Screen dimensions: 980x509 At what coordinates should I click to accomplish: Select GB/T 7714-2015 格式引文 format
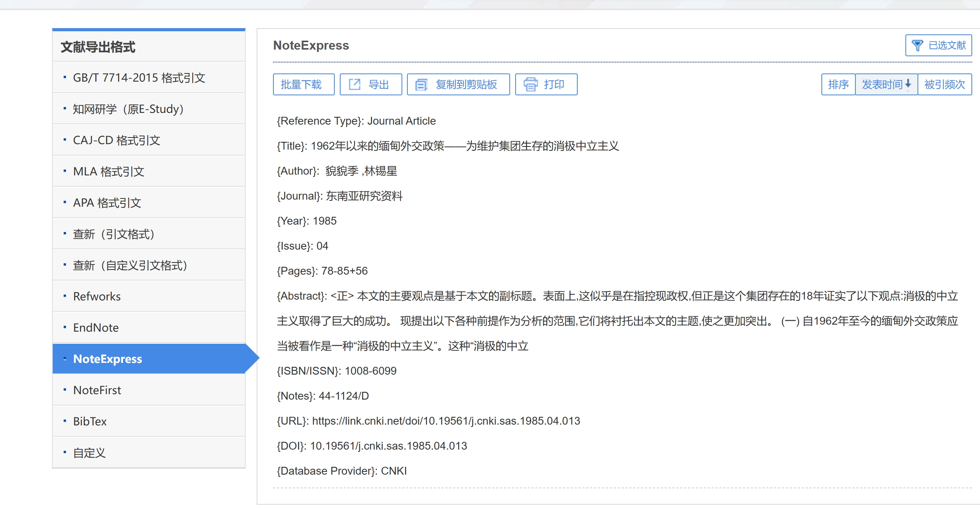click(149, 77)
